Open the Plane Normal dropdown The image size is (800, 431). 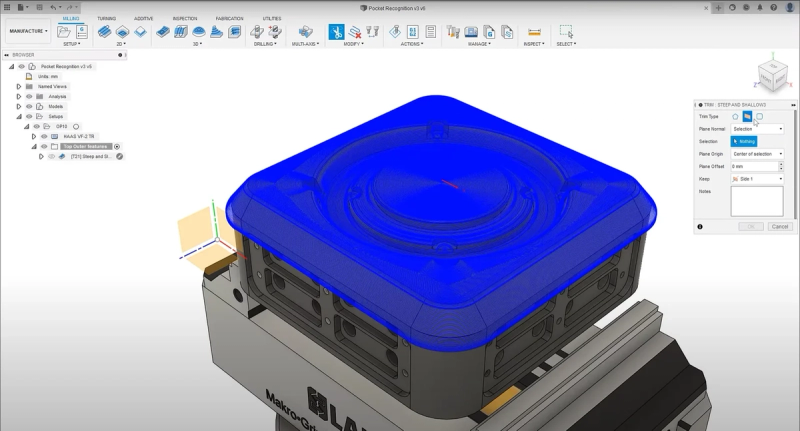757,129
